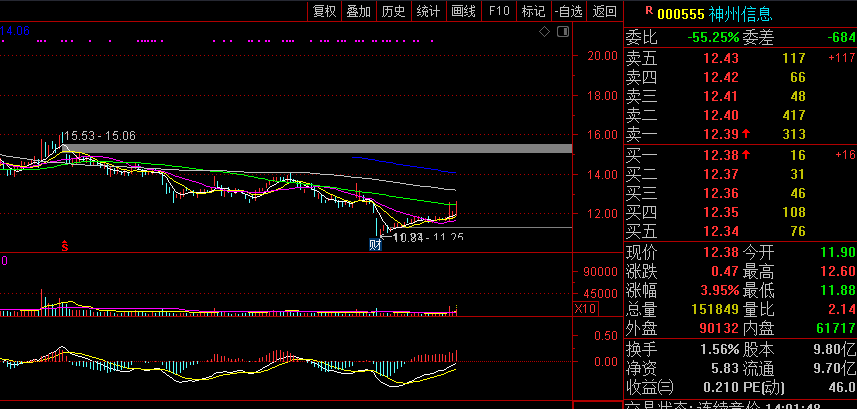857x409 pixels.
Task: Click the 今开 11.90 opening price
Action: [838, 253]
